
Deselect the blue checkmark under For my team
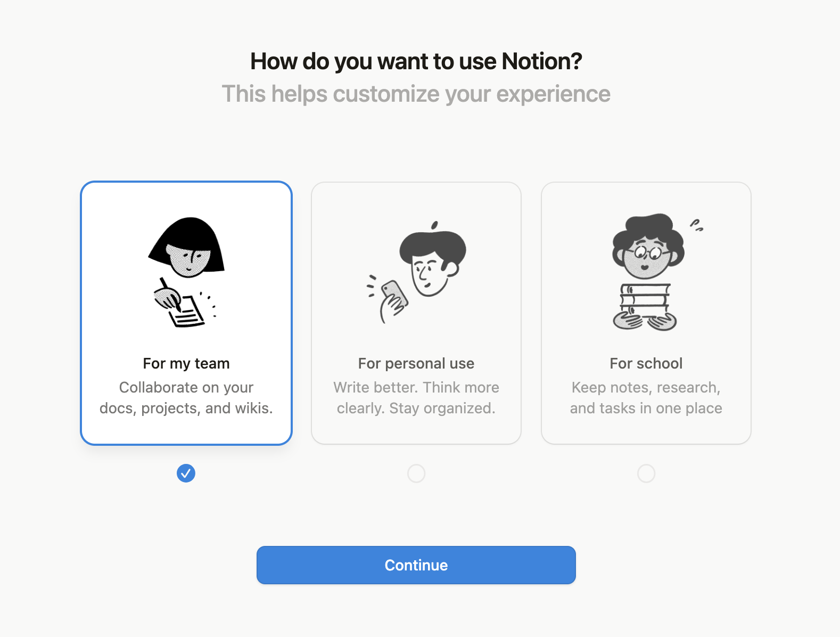[186, 473]
